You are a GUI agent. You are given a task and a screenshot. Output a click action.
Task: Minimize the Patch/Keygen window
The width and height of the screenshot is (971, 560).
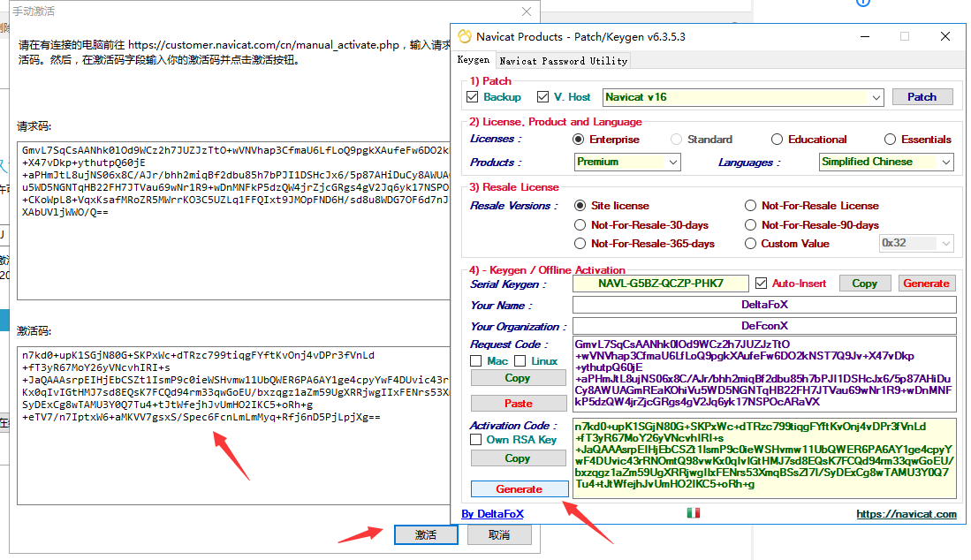pos(863,37)
